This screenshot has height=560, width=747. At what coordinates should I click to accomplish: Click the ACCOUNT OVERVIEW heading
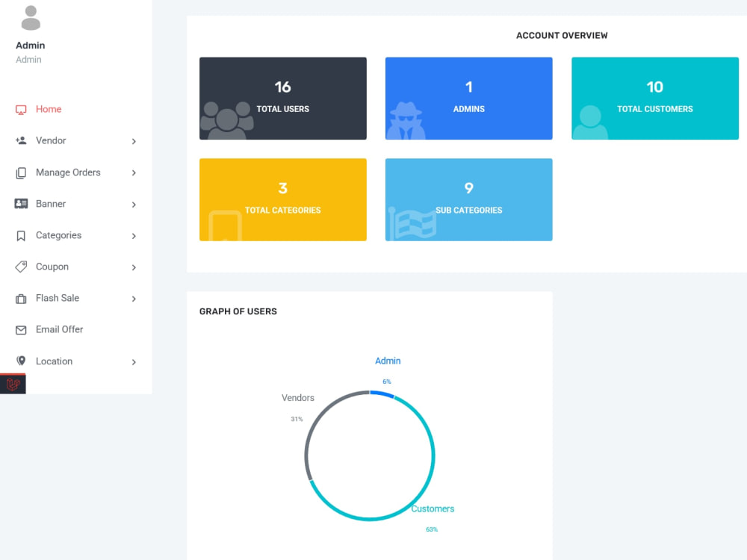562,35
